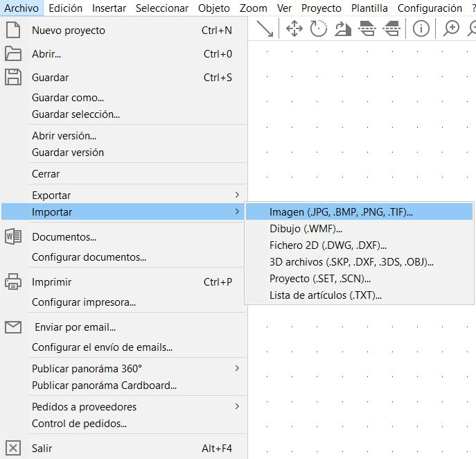The image size is (476, 459).
Task: Click the diagonal arrow tool in toolbar
Action: click(265, 28)
